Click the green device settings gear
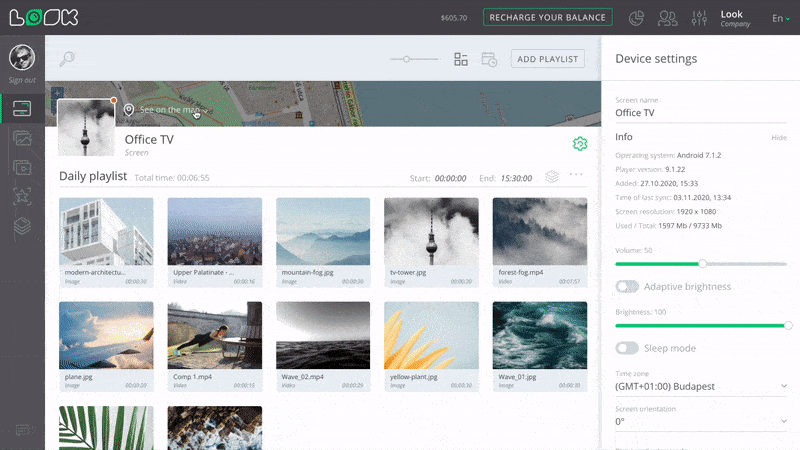This screenshot has width=800, height=450. pos(580,144)
